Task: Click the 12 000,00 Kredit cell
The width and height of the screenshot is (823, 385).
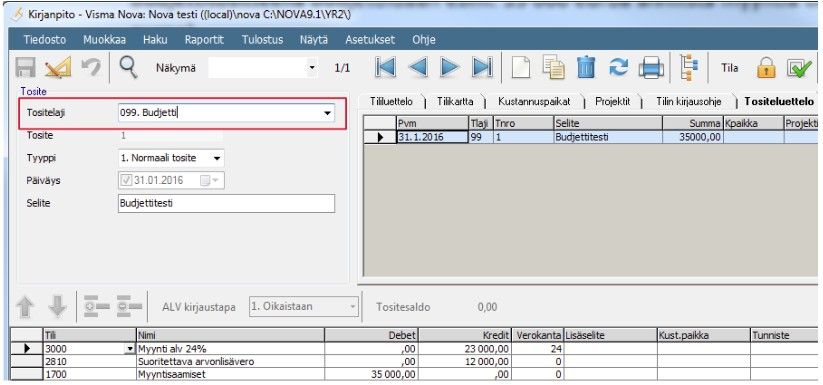Action: [464, 361]
